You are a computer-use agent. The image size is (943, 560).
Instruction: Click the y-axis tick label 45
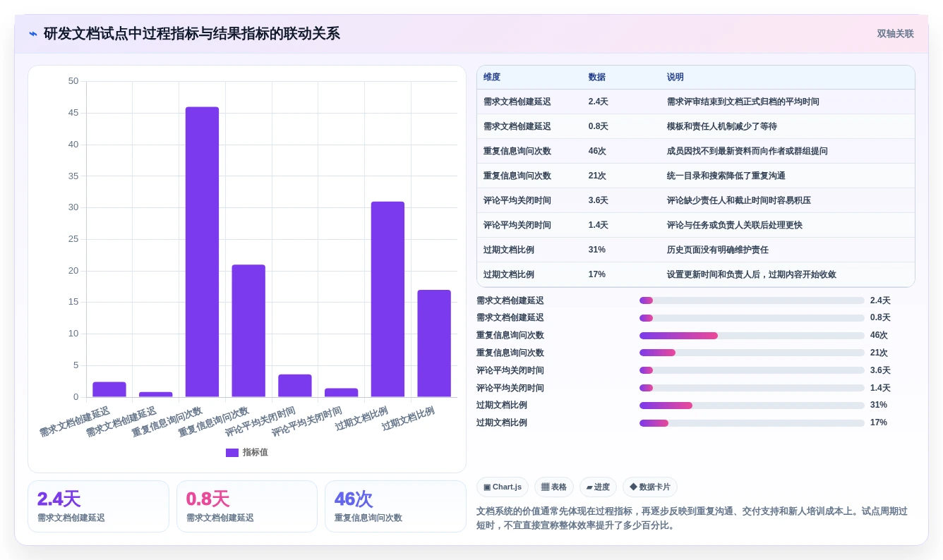pyautogui.click(x=73, y=113)
